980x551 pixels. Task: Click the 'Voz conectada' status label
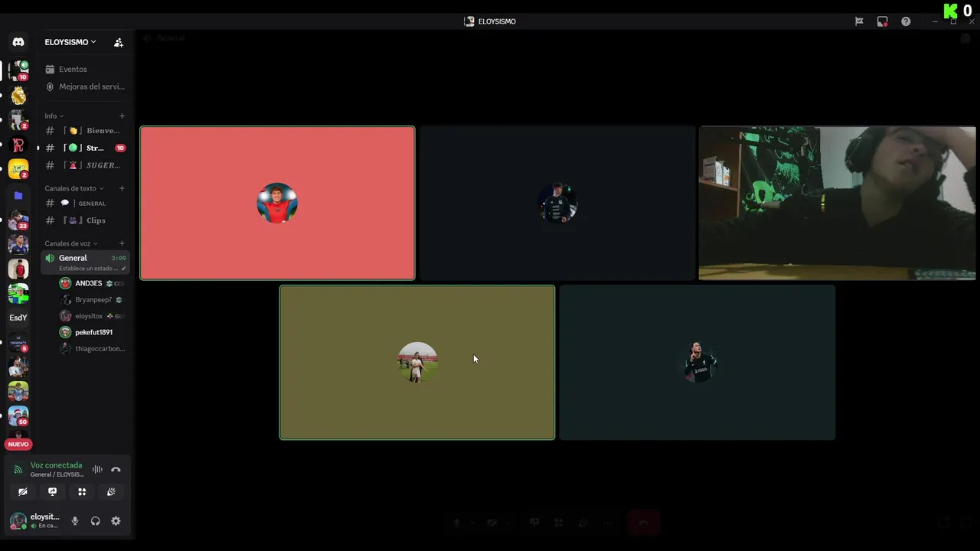(x=56, y=465)
